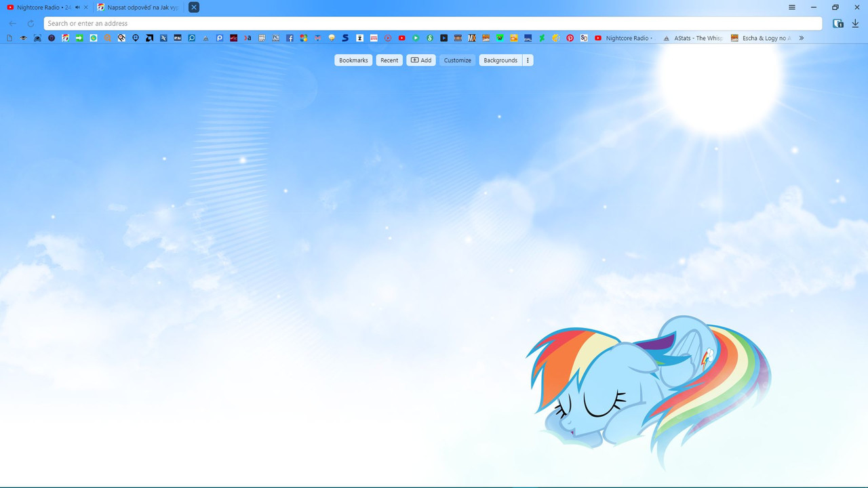
Task: Click the Bookmarks button on start page
Action: point(353,60)
